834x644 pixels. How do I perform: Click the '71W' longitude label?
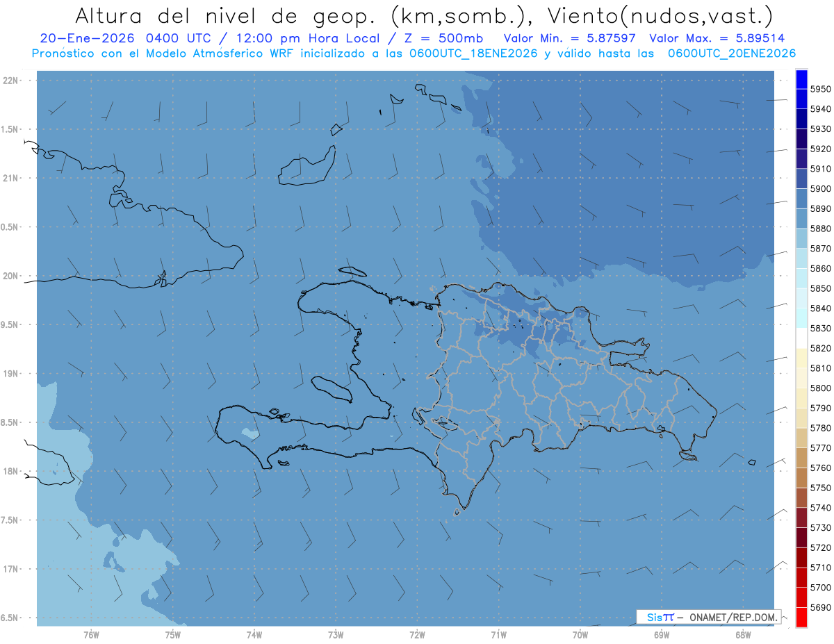point(498,634)
